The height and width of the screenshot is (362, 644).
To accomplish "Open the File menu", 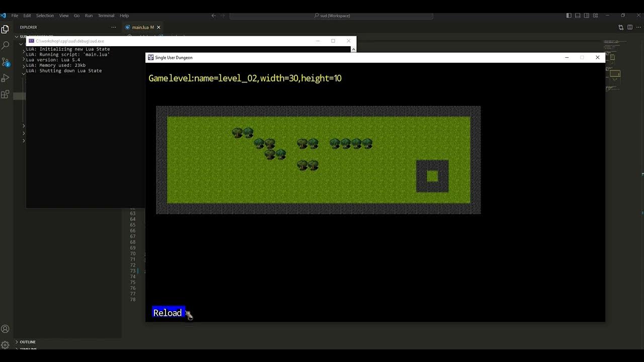I will [x=15, y=16].
